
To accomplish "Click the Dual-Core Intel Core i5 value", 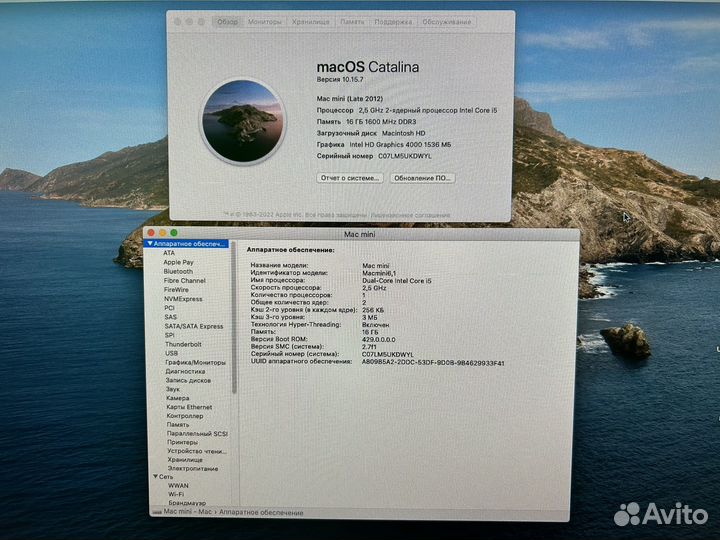I will [x=397, y=281].
